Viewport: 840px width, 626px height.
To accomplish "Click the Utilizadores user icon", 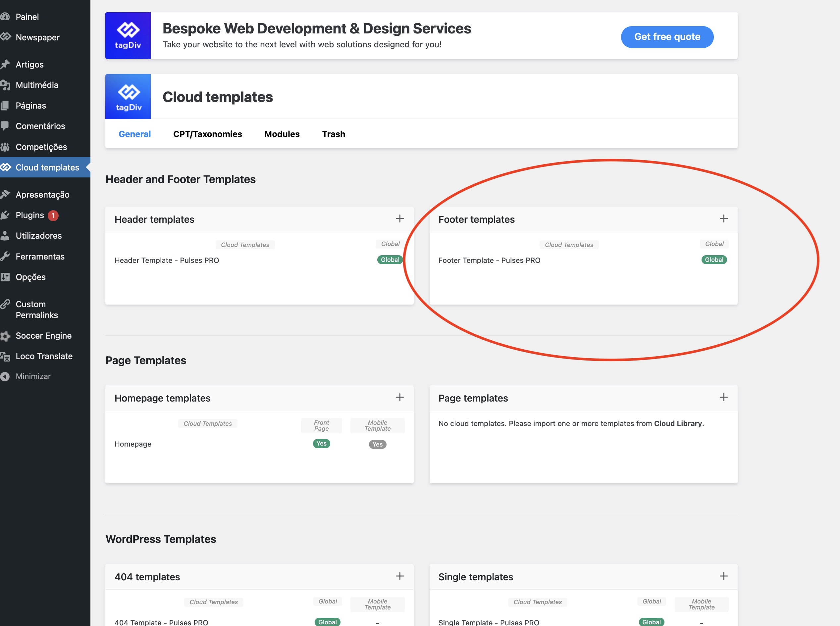I will tap(5, 235).
